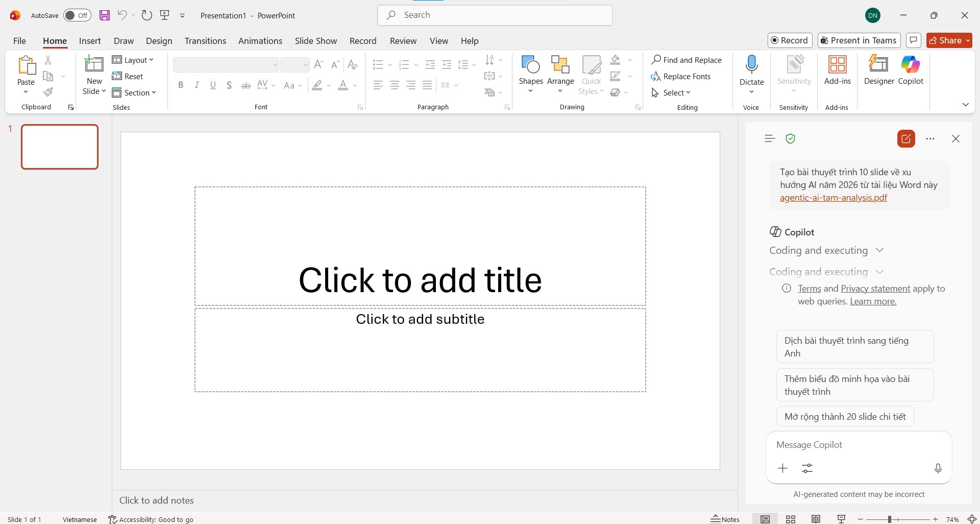The height and width of the screenshot is (524, 980).
Task: Switch to the Design tab
Action: click(x=159, y=41)
